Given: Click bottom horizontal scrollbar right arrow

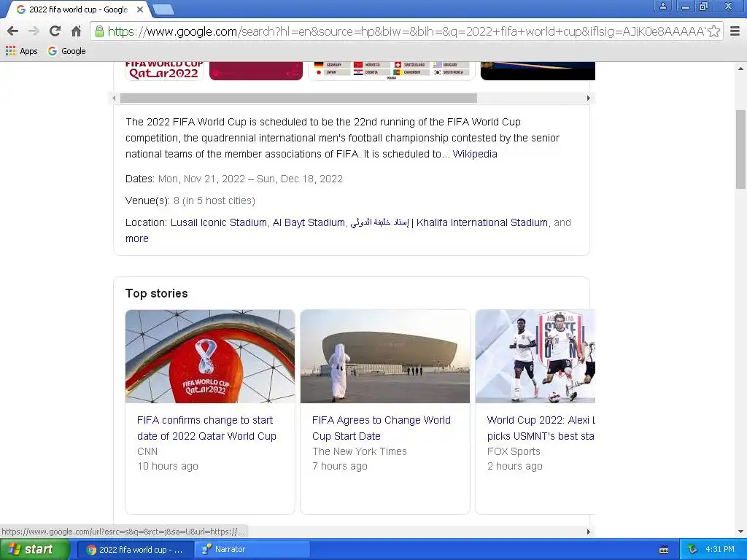Looking at the screenshot, I should pos(589,532).
